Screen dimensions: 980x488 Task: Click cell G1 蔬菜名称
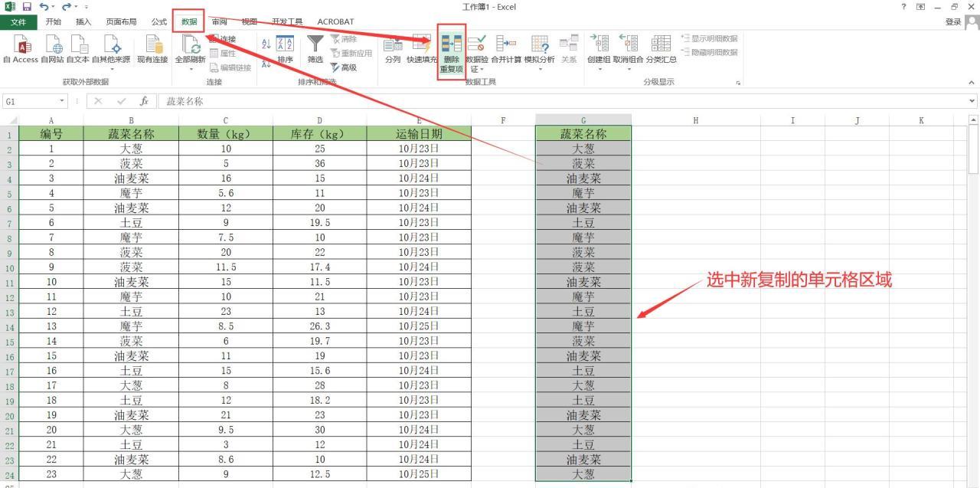[583, 134]
